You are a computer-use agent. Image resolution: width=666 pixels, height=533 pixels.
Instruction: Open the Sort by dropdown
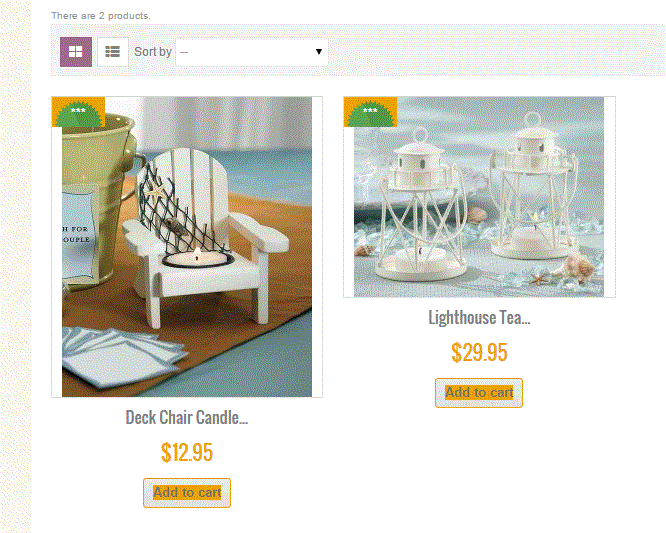(252, 52)
